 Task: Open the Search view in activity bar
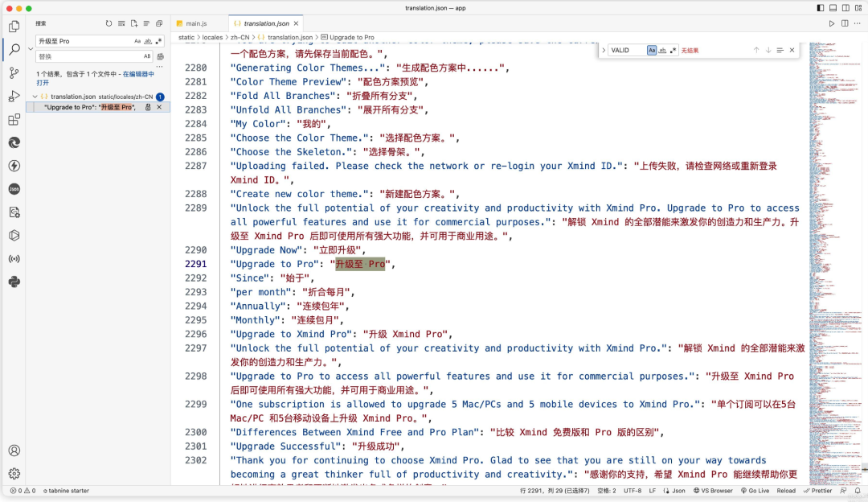point(14,49)
